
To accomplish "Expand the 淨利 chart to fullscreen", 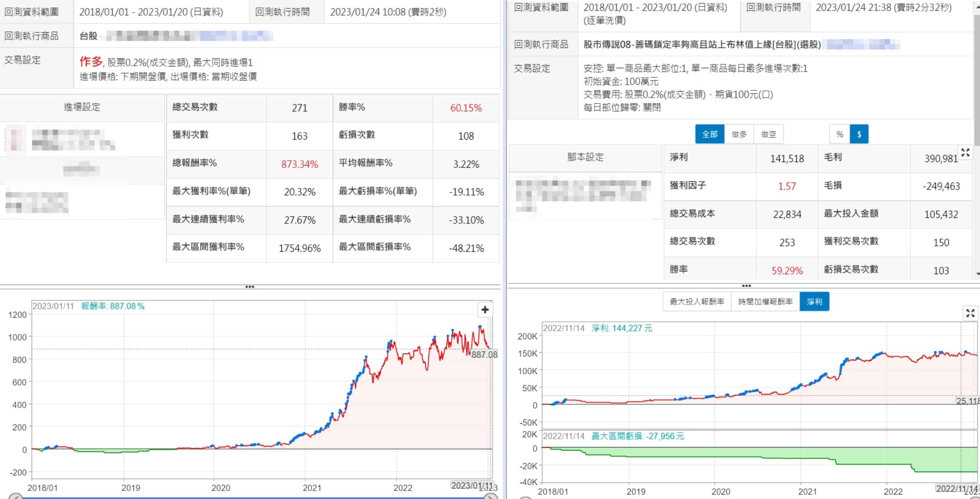I will click(970, 313).
